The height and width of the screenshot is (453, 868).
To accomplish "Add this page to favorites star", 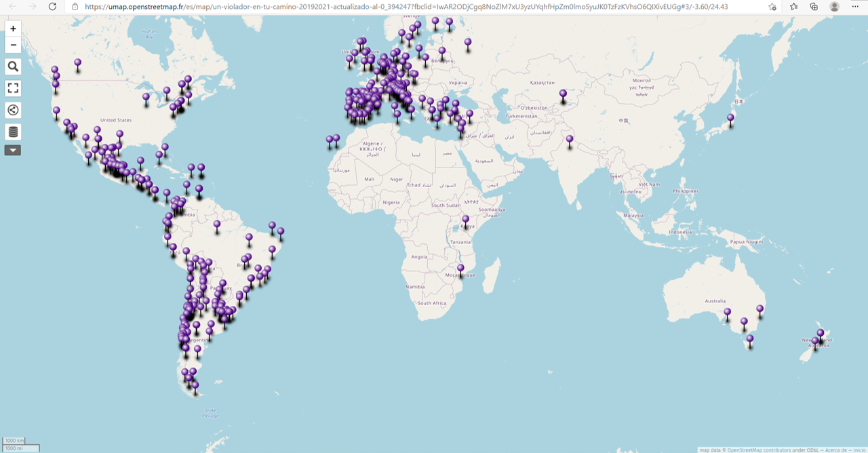I will click(772, 7).
